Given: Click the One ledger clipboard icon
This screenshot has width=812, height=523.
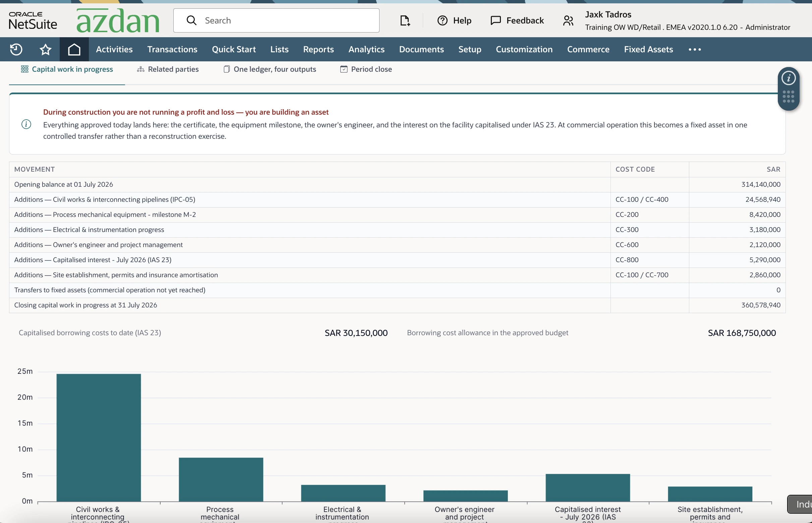Looking at the screenshot, I should pyautogui.click(x=227, y=69).
